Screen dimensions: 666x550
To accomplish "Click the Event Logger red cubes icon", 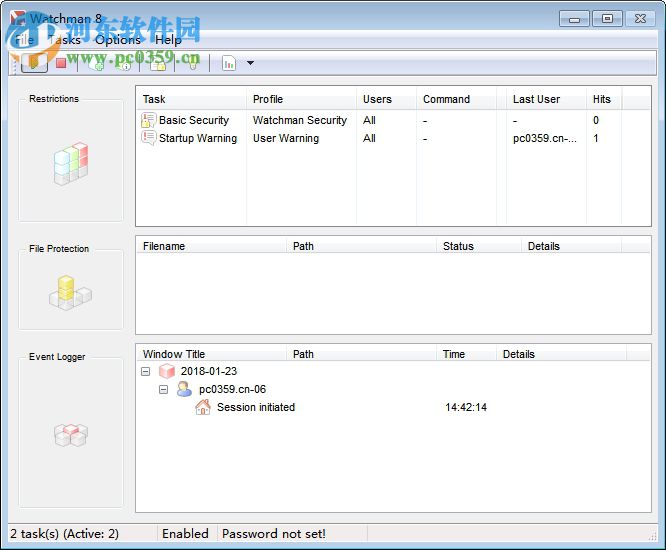I will (71, 435).
